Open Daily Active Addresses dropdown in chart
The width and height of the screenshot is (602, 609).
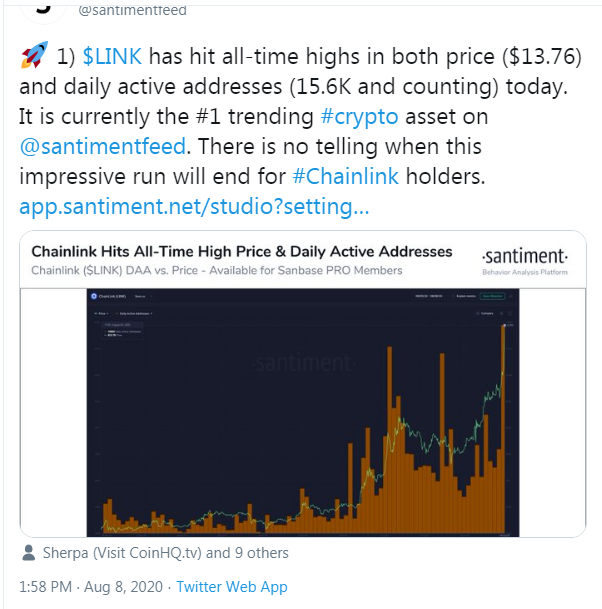tap(137, 313)
